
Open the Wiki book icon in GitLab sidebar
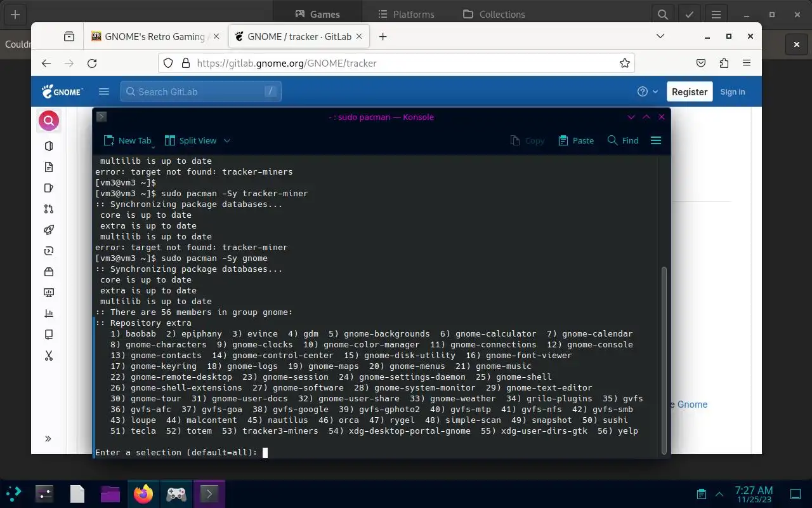pyautogui.click(x=49, y=335)
